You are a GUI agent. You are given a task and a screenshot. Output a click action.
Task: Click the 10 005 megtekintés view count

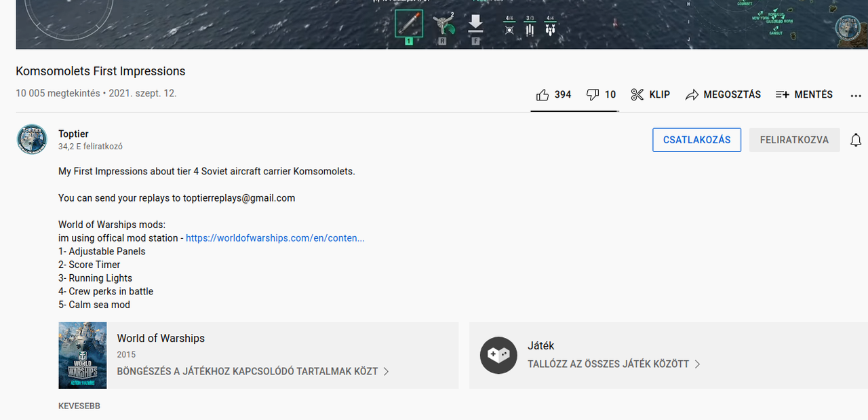[x=58, y=94]
